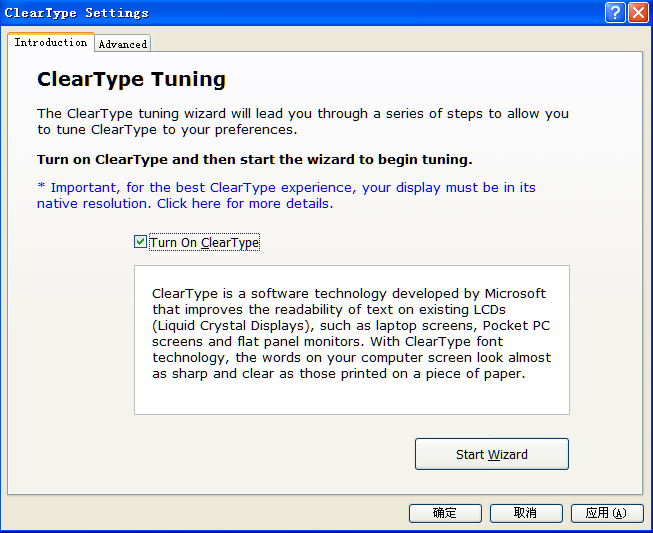Cancel the dialog with 取消

click(526, 513)
